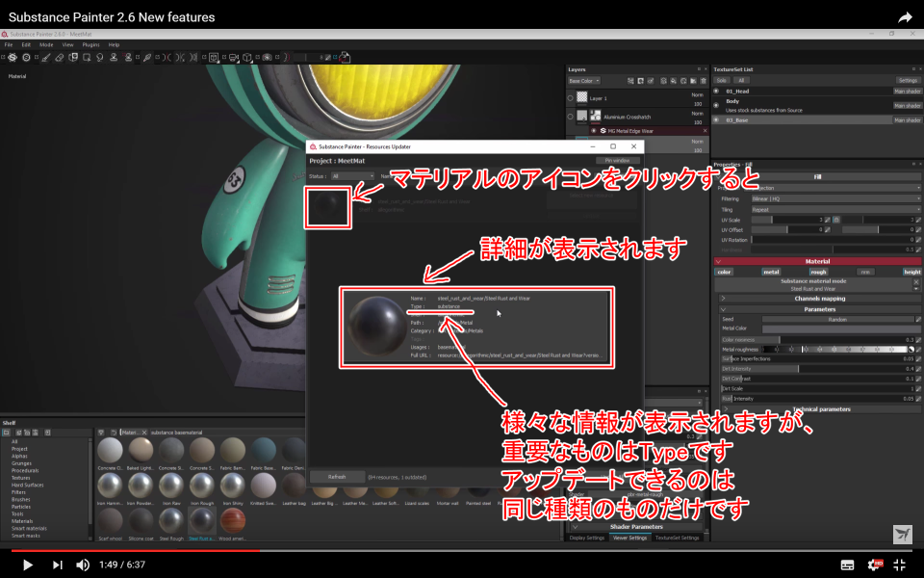Seek on the video progress bar
Viewport: 924px width, 578px height.
(x=462, y=550)
